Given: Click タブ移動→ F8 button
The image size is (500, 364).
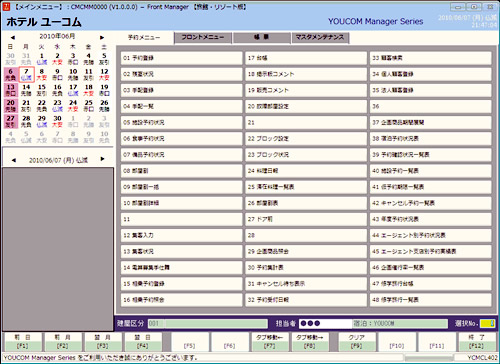Looking at the screenshot, I should (x=310, y=342).
